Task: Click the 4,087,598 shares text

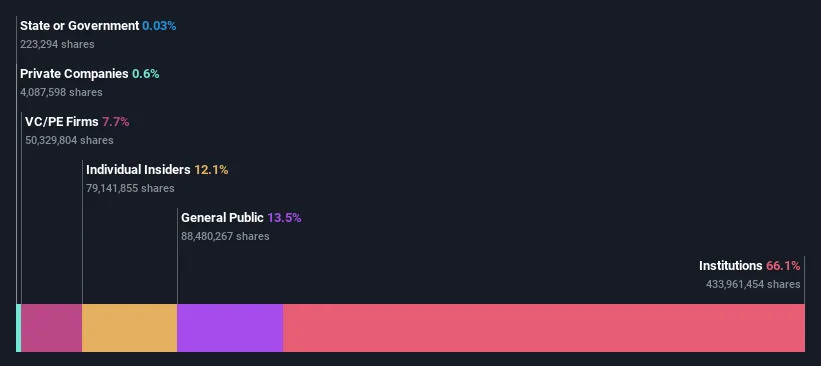Action: point(61,92)
